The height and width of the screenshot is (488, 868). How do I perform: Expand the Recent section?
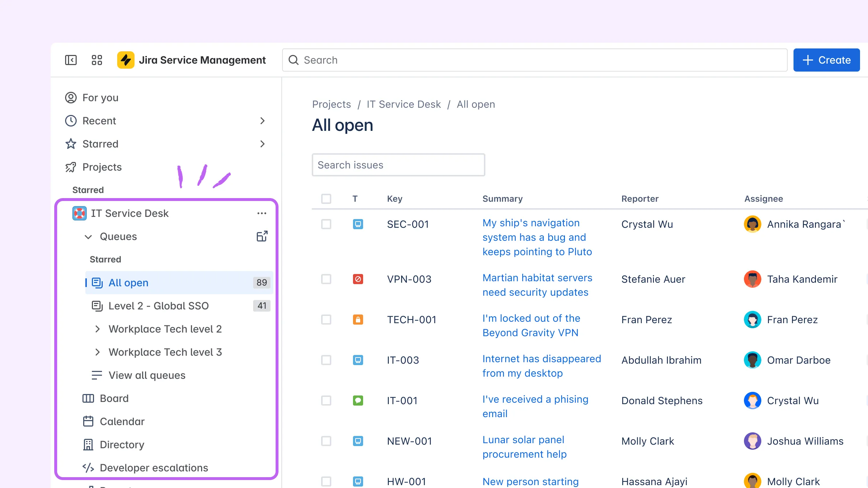click(x=263, y=121)
